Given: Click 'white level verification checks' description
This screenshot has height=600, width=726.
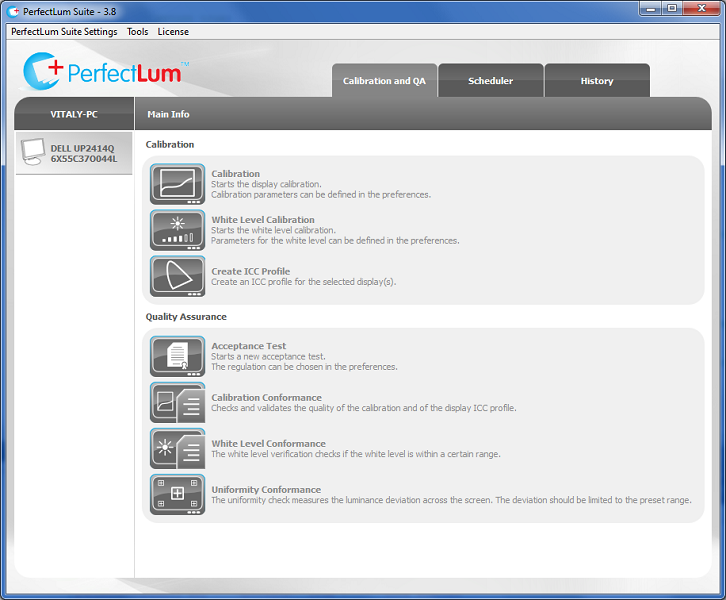Looking at the screenshot, I should (x=356, y=454).
